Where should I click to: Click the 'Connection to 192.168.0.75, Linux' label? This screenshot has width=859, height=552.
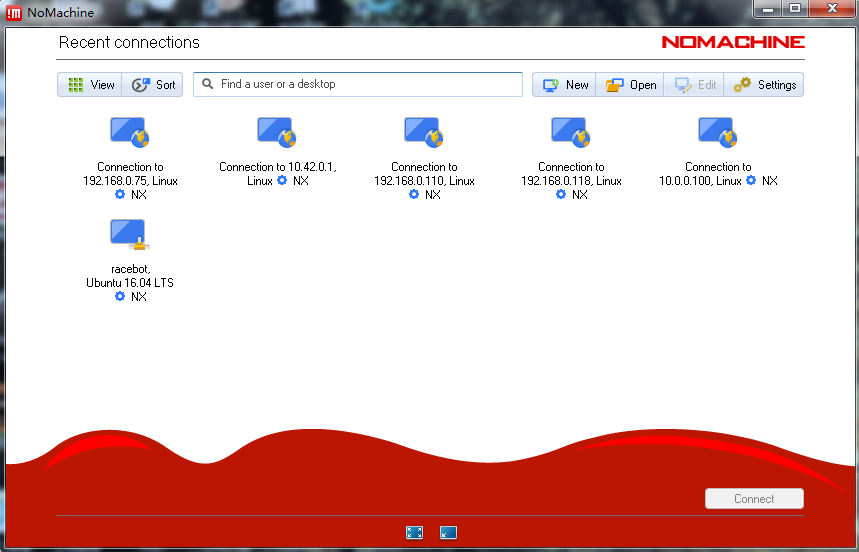point(130,174)
